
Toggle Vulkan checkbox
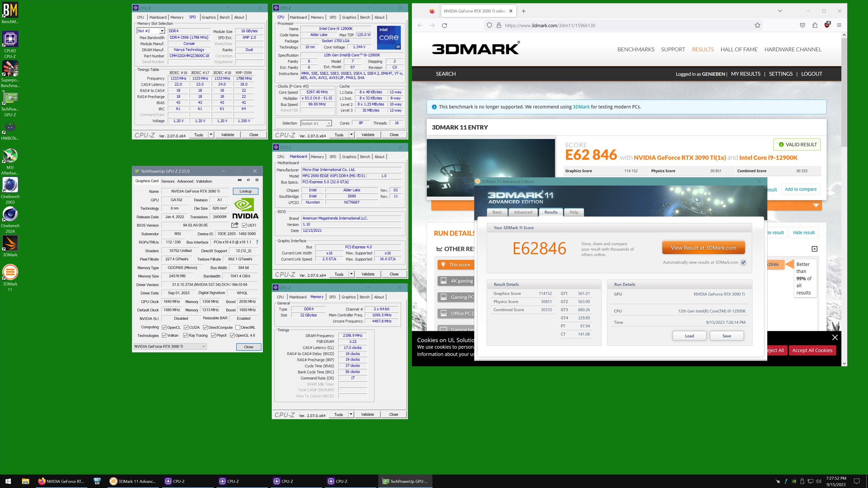(x=164, y=335)
